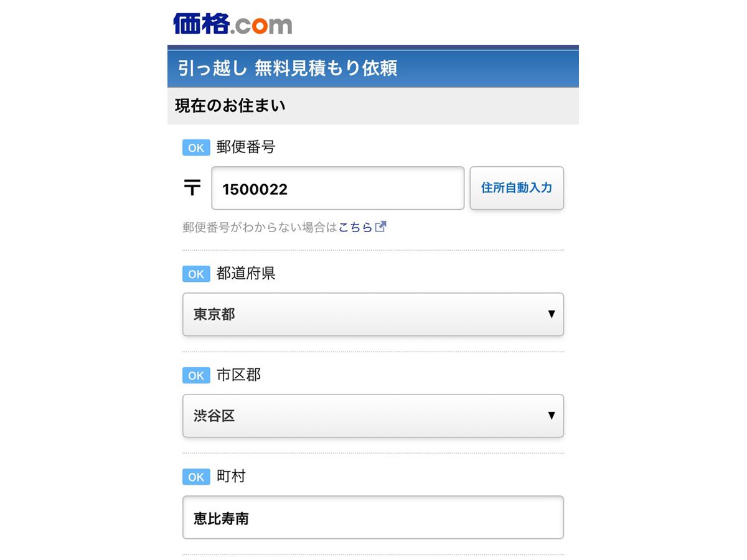Viewport: 747px width, 560px height.
Task: Click the external link icon after こちら
Action: [x=380, y=226]
